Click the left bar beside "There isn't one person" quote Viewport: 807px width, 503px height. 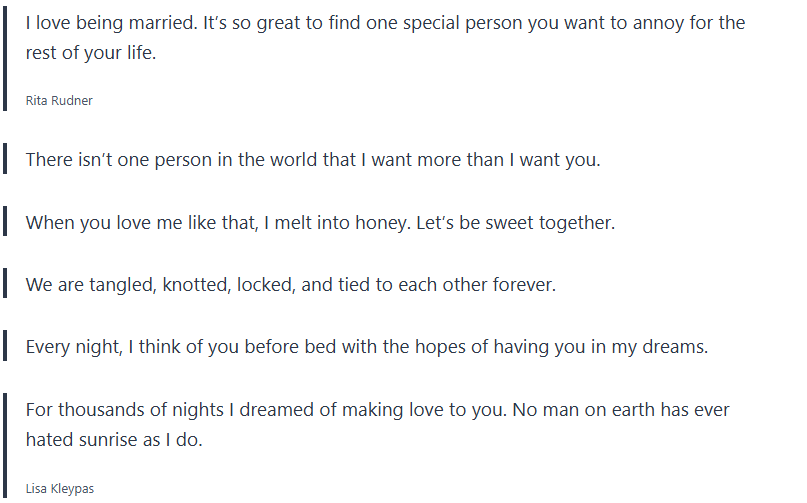tap(6, 159)
